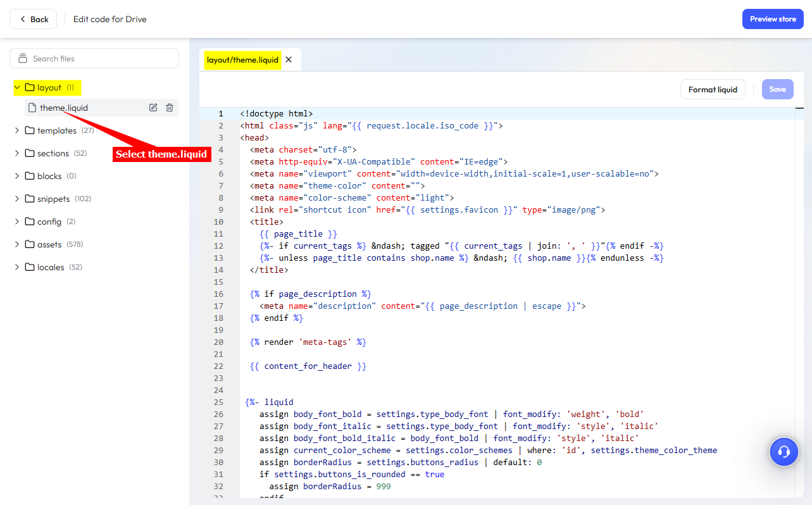Switch to the layout/theme.liquid tab

tap(242, 59)
